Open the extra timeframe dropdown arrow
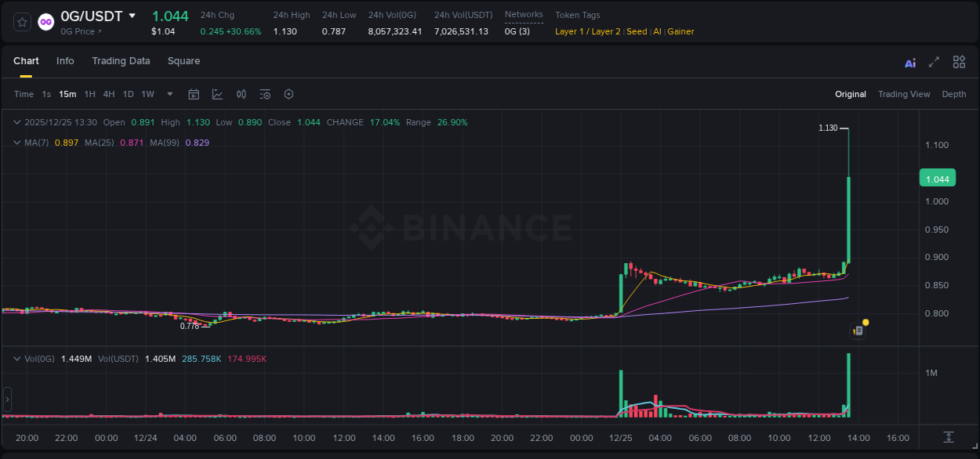 tap(169, 94)
